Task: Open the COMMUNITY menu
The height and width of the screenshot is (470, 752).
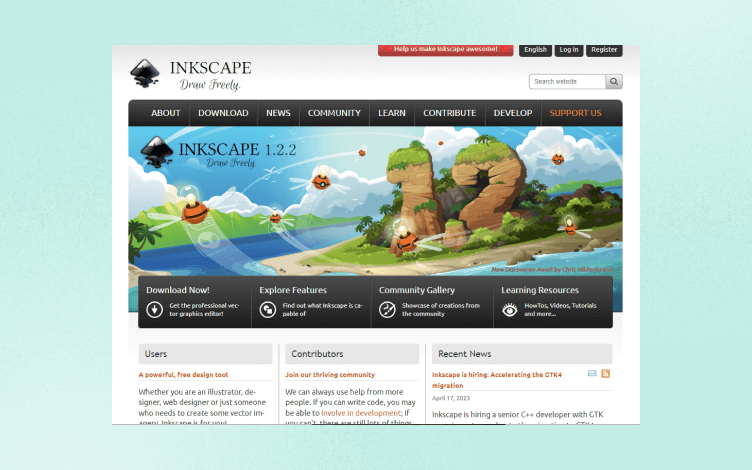Action: pyautogui.click(x=334, y=113)
